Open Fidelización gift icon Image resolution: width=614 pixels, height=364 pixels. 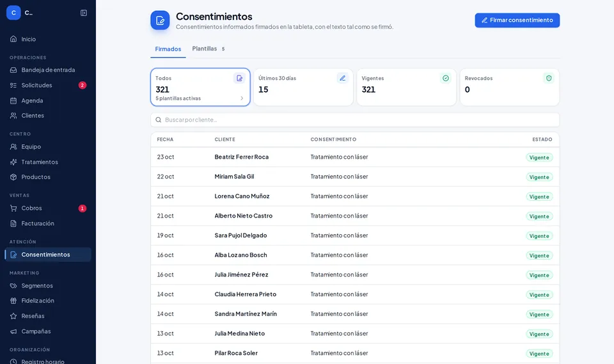pyautogui.click(x=13, y=301)
